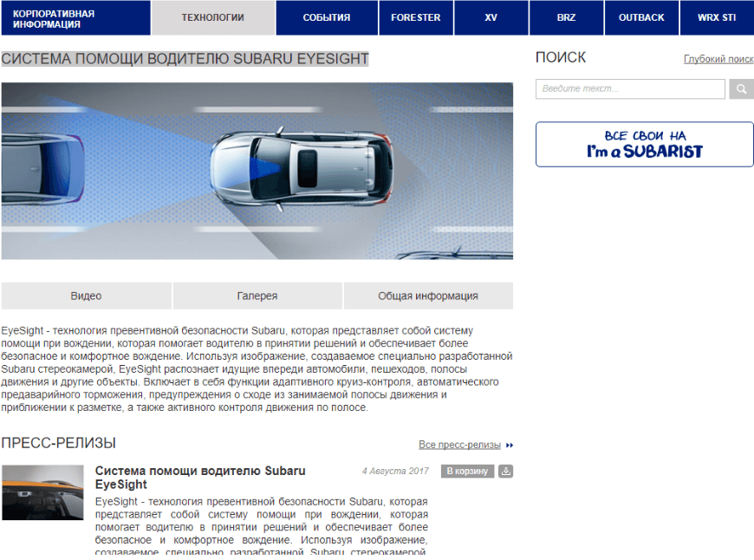Switch to the Общая информация tab
The height and width of the screenshot is (560, 754).
point(428,296)
